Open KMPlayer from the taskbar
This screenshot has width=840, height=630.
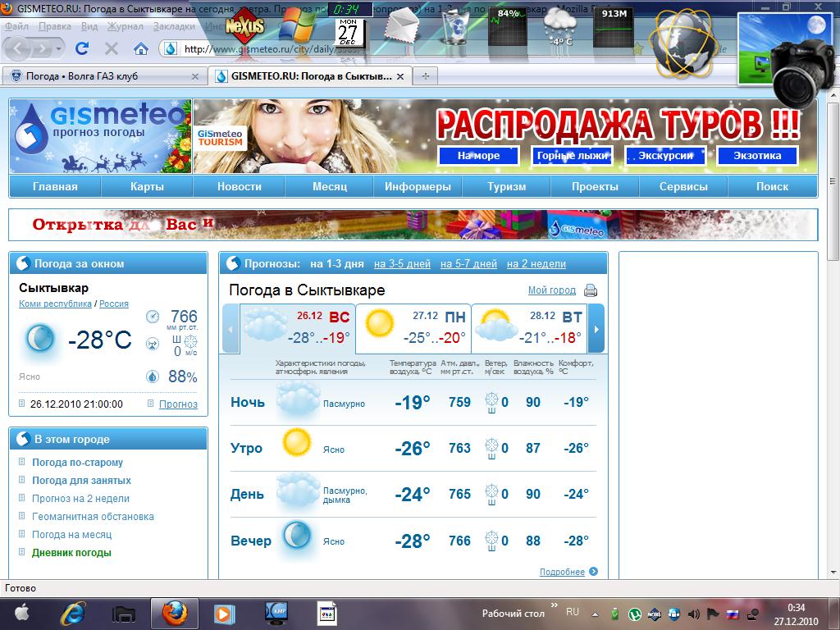[276, 613]
